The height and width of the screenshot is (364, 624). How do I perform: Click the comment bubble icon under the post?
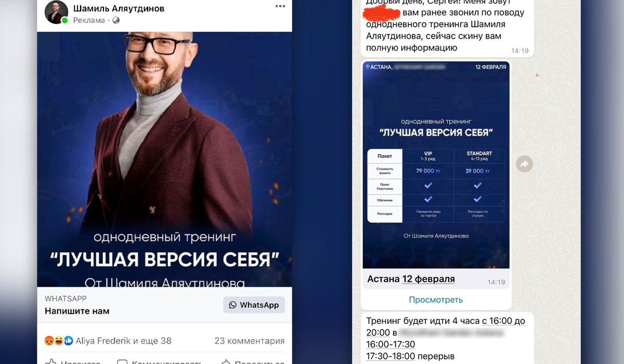[x=122, y=361]
